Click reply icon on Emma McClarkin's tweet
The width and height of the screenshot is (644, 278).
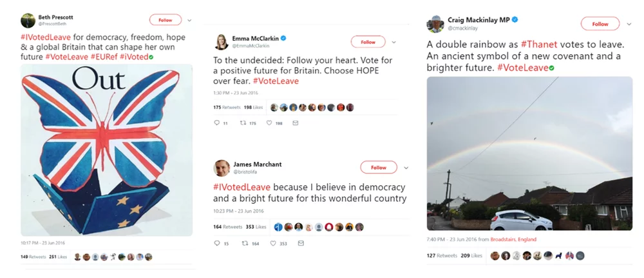pyautogui.click(x=216, y=123)
